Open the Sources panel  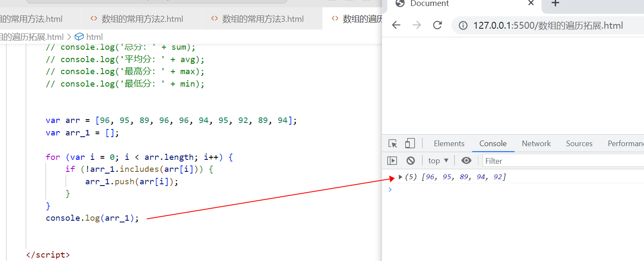[579, 143]
